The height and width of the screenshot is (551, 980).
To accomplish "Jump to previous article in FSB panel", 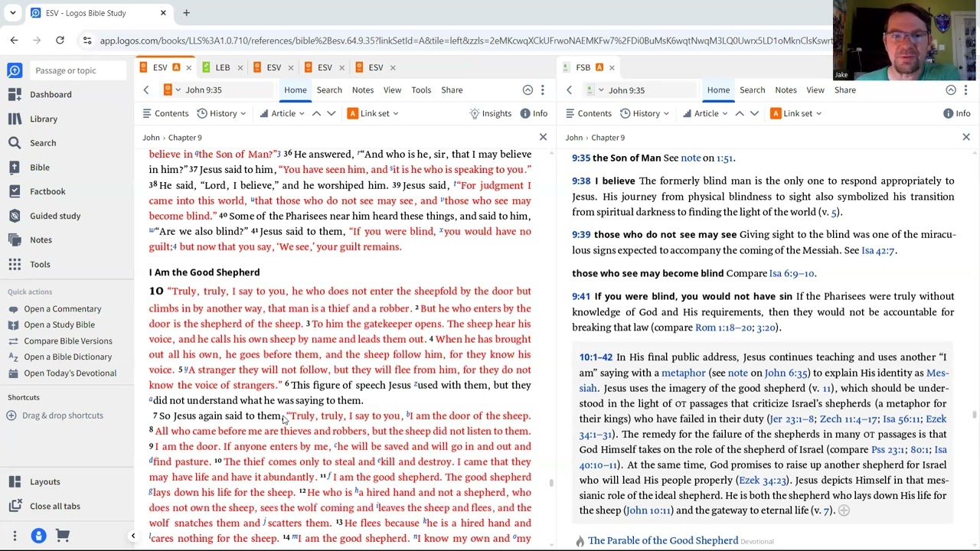I will pyautogui.click(x=740, y=113).
